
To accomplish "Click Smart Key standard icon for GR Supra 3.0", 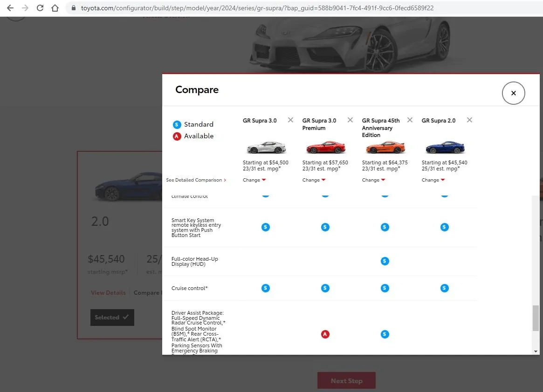I will click(x=266, y=227).
